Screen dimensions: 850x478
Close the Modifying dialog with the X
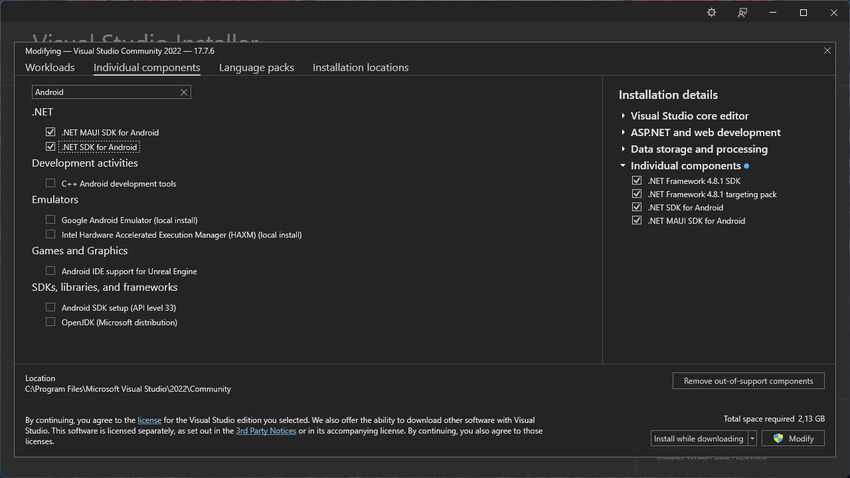tap(827, 50)
